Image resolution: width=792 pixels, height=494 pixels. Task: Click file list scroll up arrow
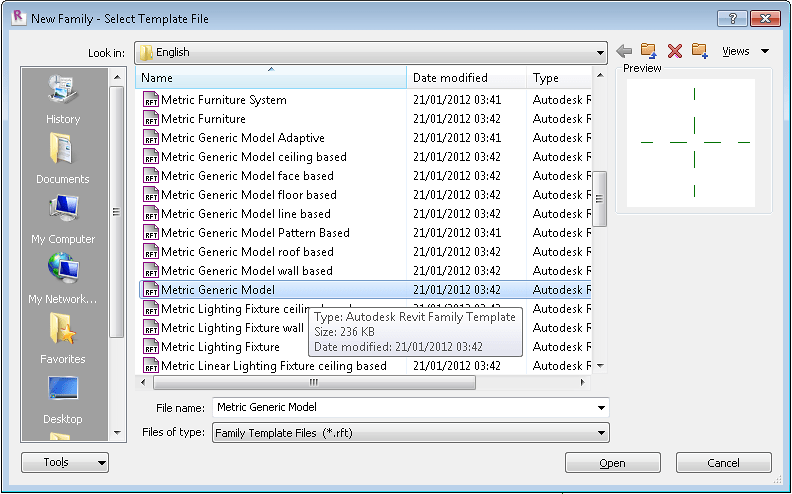pyautogui.click(x=600, y=76)
